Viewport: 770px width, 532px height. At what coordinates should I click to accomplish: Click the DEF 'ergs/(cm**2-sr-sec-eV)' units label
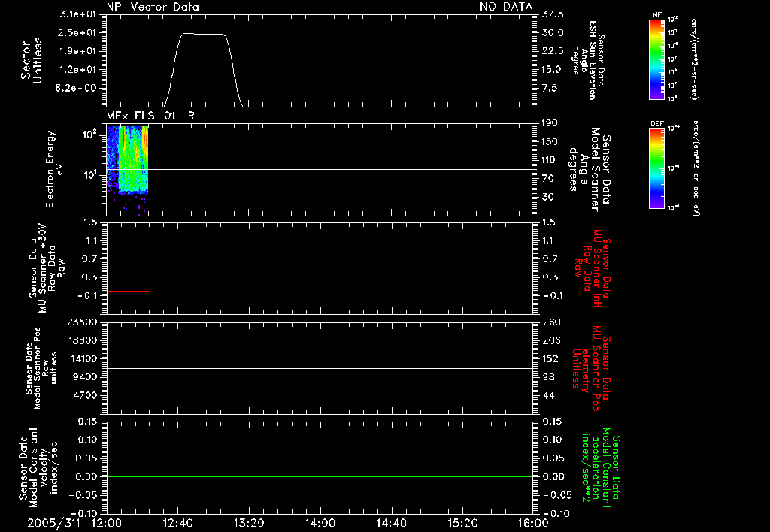pyautogui.click(x=696, y=168)
